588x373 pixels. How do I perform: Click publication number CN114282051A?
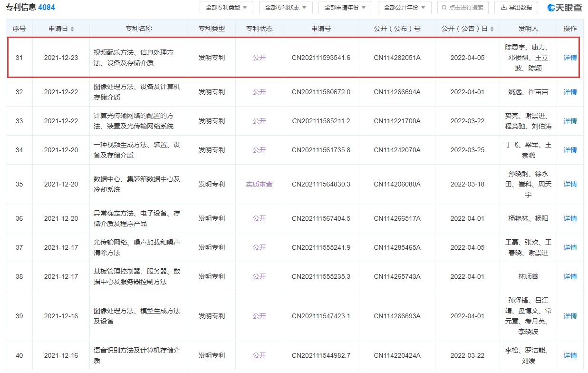pyautogui.click(x=397, y=58)
